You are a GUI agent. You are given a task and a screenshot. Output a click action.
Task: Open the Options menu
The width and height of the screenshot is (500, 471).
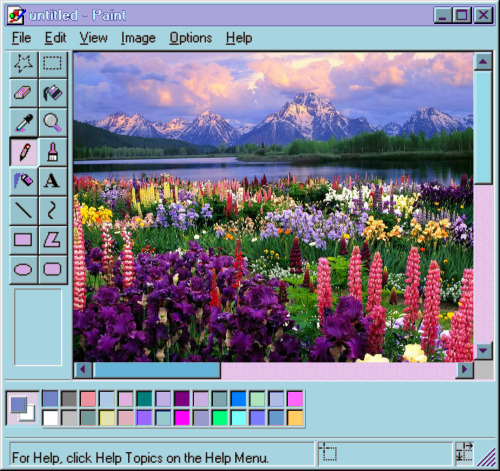tap(191, 38)
